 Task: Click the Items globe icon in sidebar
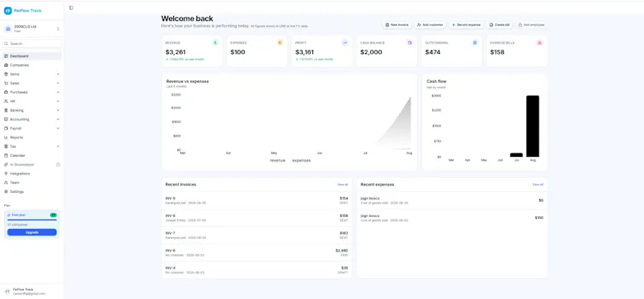[6, 74]
